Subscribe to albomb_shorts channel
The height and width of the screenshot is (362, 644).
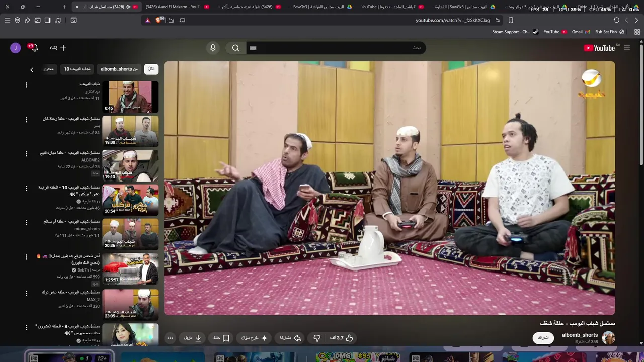tap(543, 338)
